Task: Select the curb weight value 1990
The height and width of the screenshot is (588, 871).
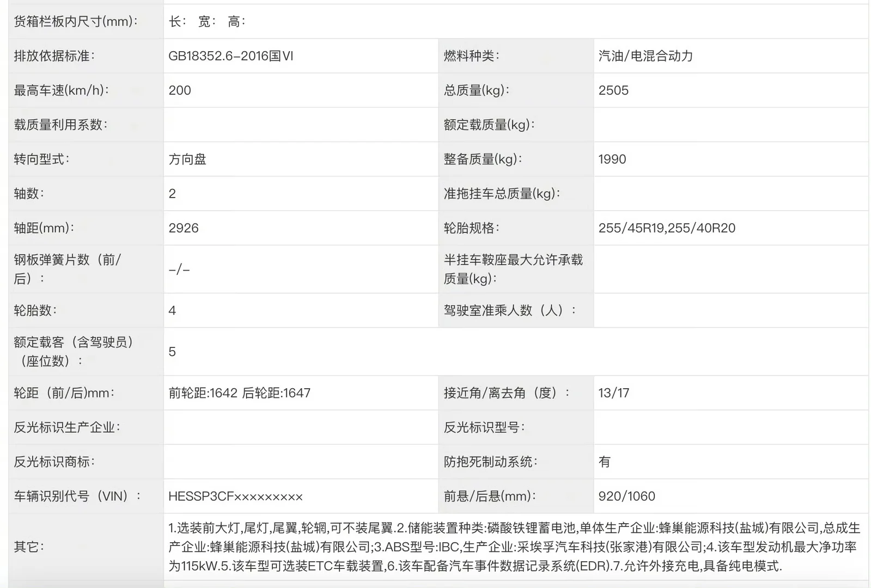Action: tap(612, 160)
